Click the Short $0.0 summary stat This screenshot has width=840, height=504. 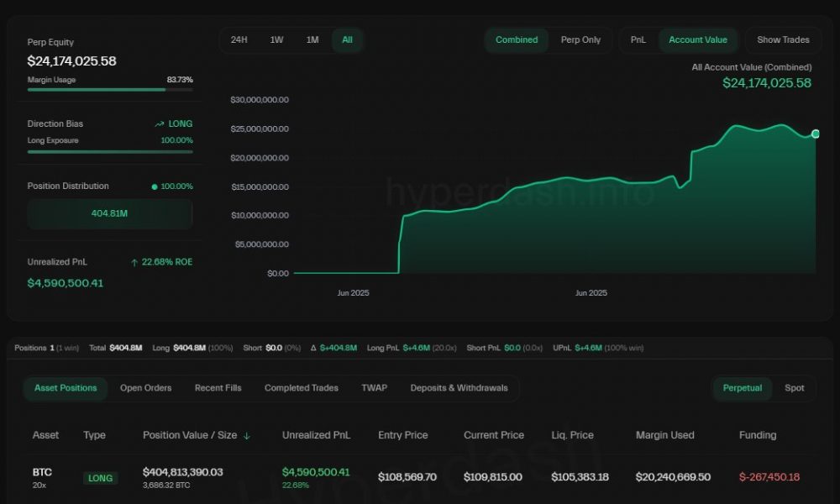point(272,348)
